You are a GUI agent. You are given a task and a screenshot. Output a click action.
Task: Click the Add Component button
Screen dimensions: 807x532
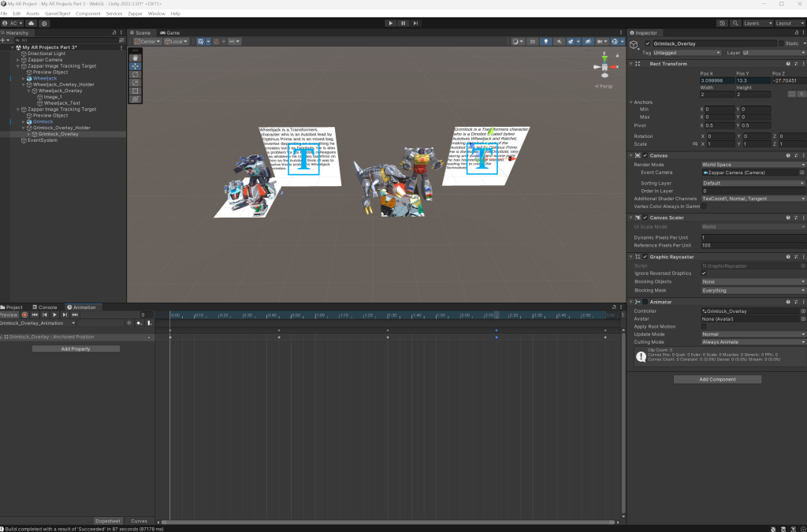coord(717,379)
